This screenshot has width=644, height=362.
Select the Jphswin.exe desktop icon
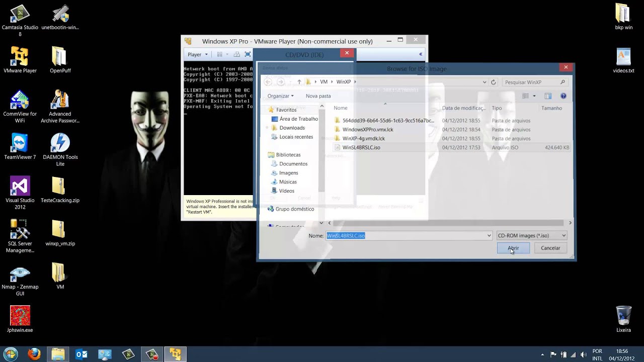coord(20,319)
